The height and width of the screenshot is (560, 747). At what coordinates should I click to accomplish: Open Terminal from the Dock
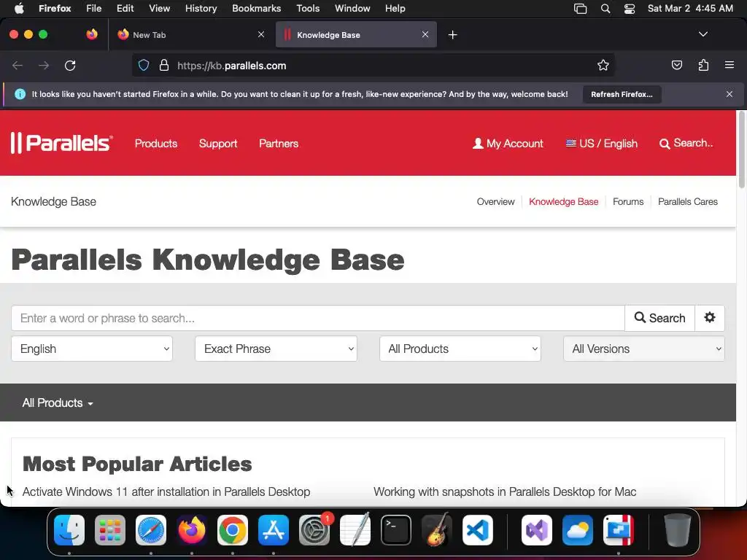396,530
